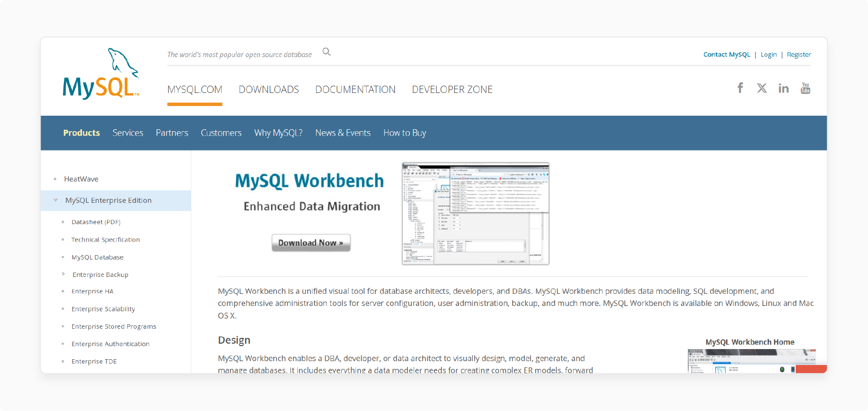
Task: Open MySQL's X (Twitter) icon
Action: pos(762,88)
